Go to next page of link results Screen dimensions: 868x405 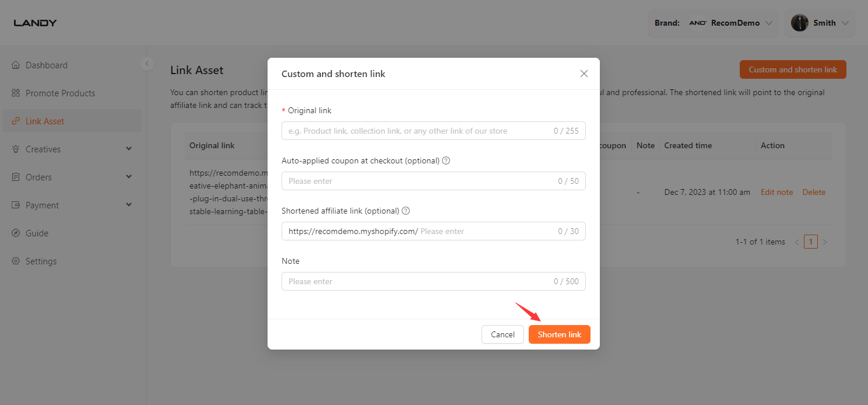pos(825,242)
